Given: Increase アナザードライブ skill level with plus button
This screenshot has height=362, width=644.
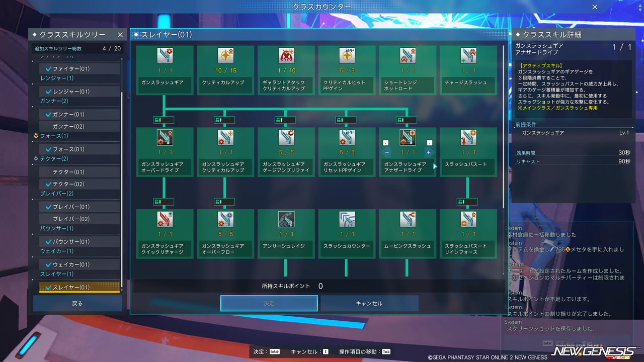Looking at the screenshot, I should point(429,152).
